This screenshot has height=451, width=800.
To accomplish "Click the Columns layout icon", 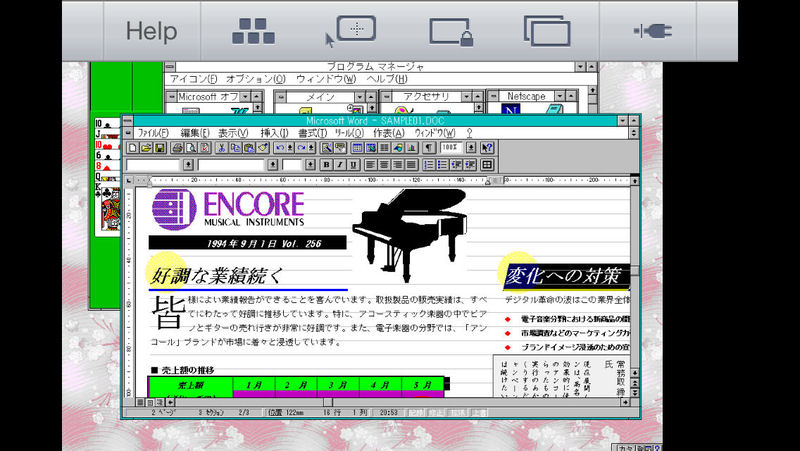I will [384, 148].
